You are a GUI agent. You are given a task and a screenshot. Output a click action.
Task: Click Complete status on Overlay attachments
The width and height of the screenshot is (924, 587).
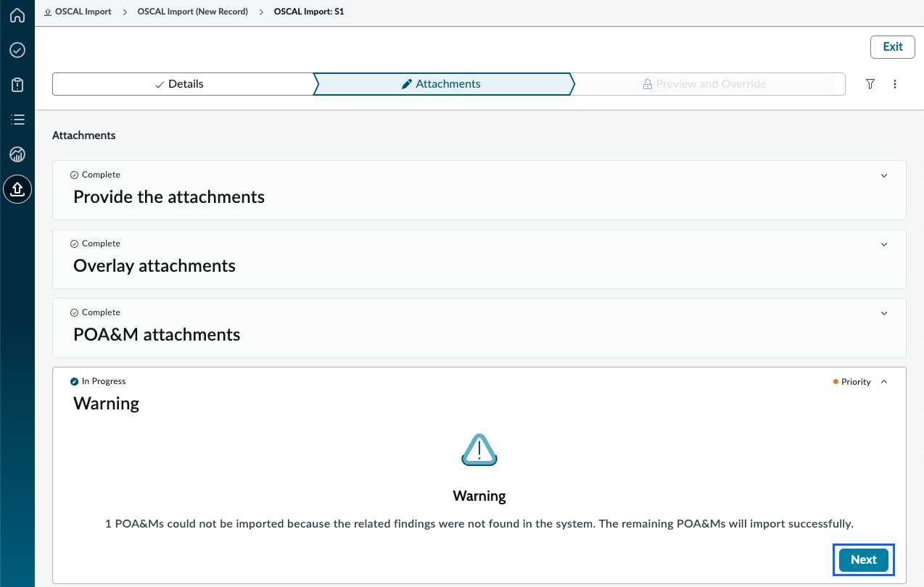pyautogui.click(x=95, y=243)
